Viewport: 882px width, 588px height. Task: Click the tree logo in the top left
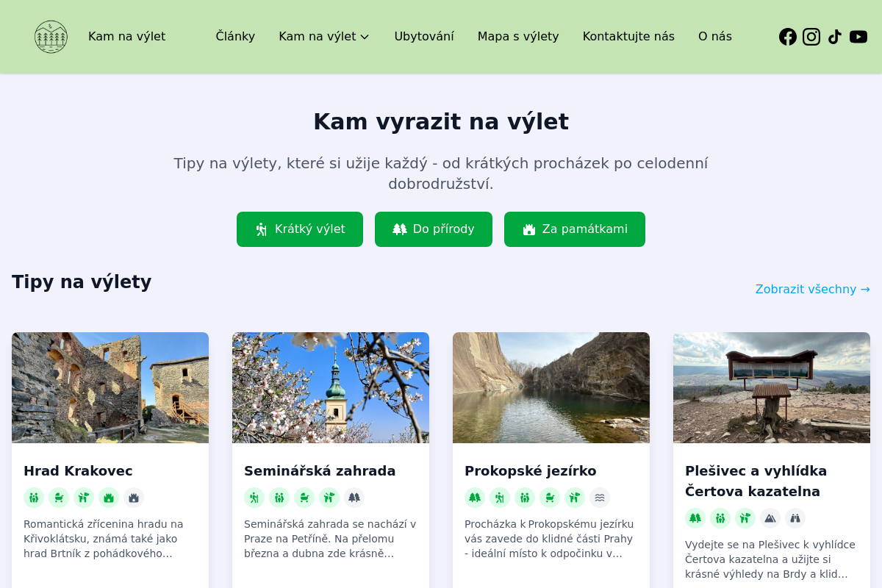coord(51,36)
